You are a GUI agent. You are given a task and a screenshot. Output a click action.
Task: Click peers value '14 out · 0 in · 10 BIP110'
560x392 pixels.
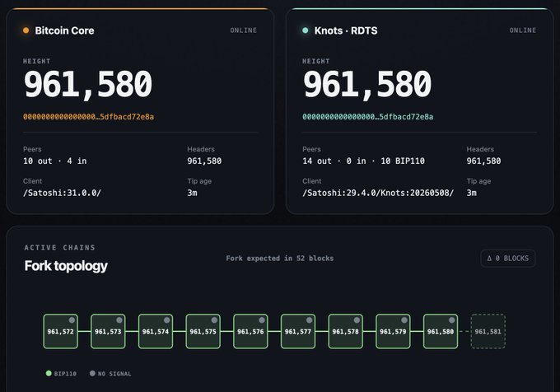click(x=363, y=161)
